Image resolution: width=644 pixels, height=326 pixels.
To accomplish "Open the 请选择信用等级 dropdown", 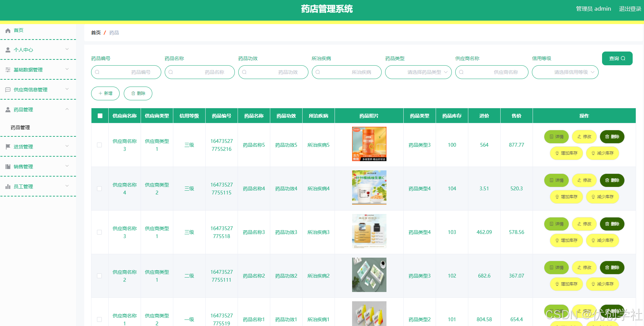I will pyautogui.click(x=565, y=72).
